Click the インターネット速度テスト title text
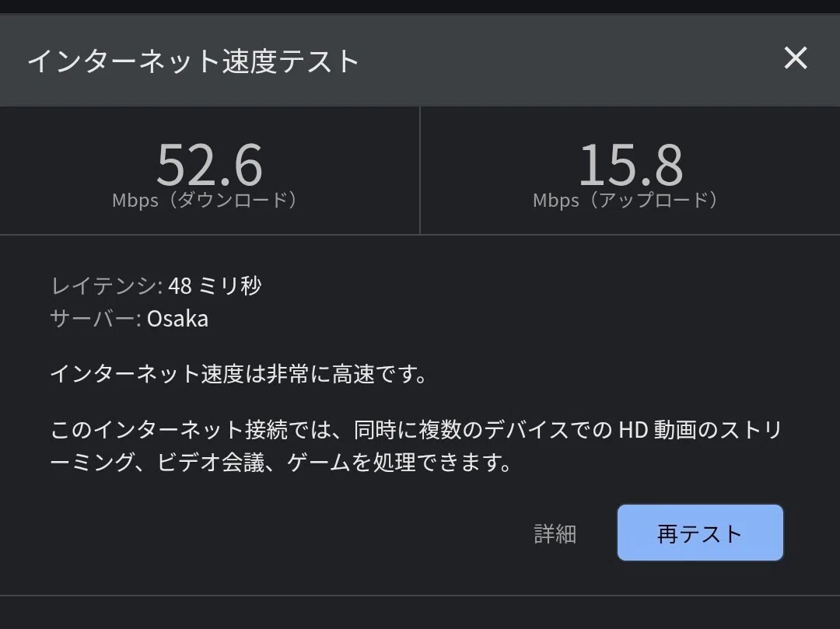 (x=193, y=61)
